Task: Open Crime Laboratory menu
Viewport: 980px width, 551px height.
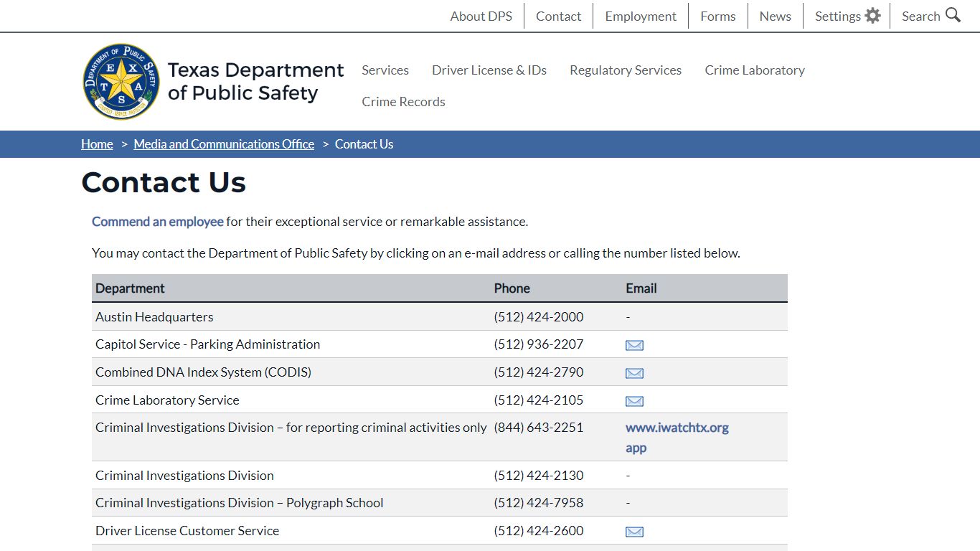Action: (x=755, y=70)
